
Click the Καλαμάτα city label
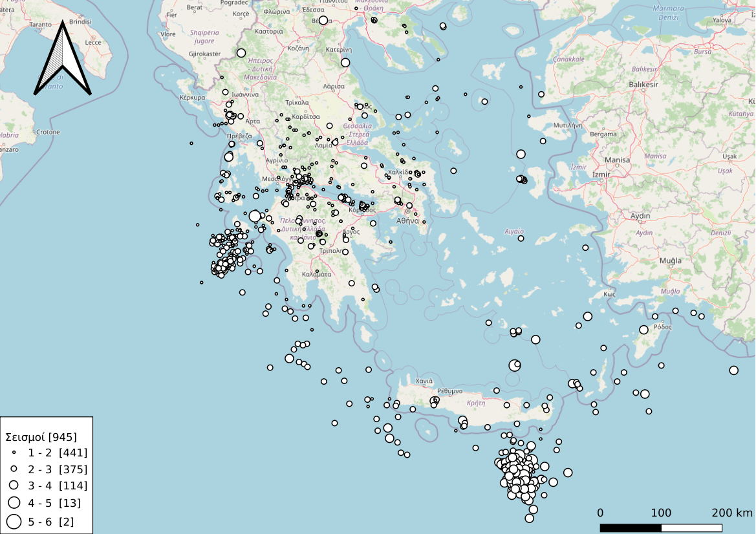tap(317, 274)
